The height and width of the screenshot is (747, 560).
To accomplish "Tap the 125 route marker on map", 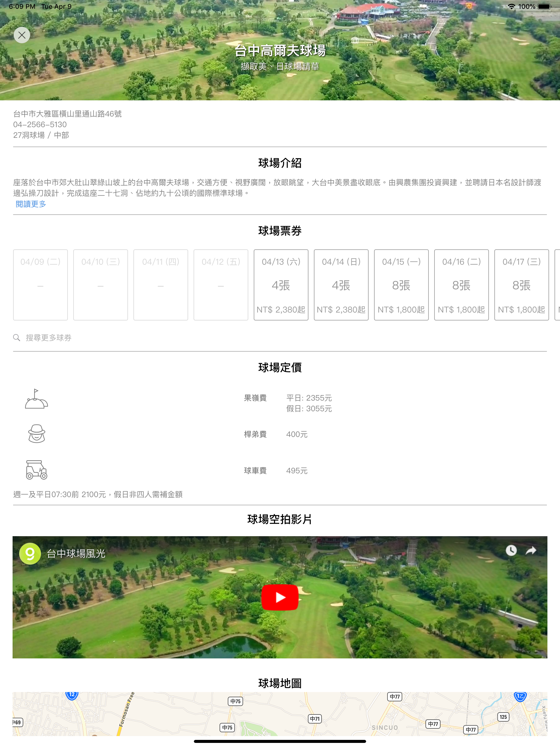I will (x=503, y=717).
